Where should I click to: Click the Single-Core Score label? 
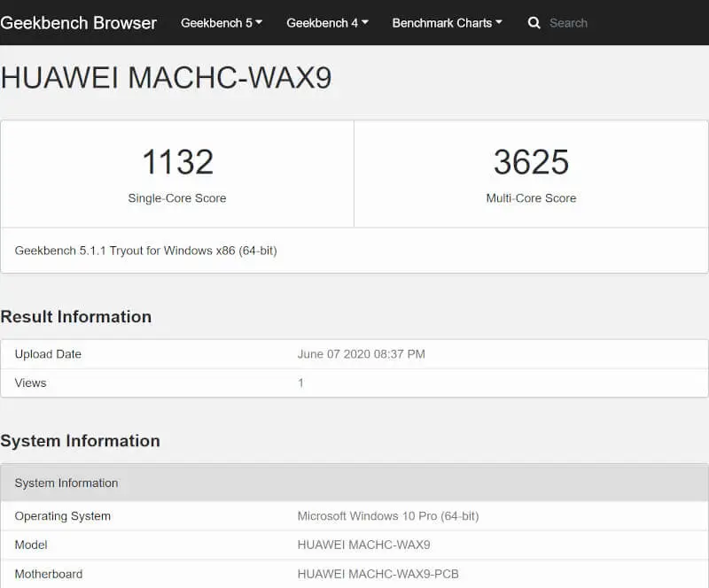click(177, 198)
